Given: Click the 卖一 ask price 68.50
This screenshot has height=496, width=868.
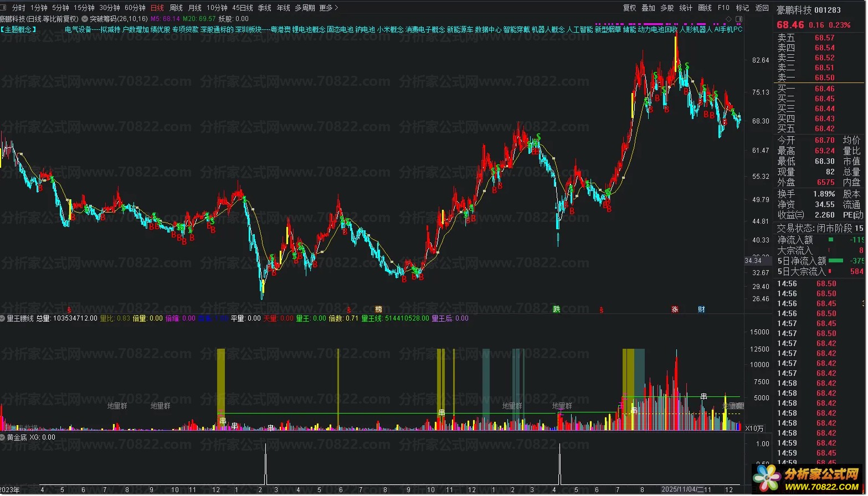Looking at the screenshot, I should click(x=824, y=77).
